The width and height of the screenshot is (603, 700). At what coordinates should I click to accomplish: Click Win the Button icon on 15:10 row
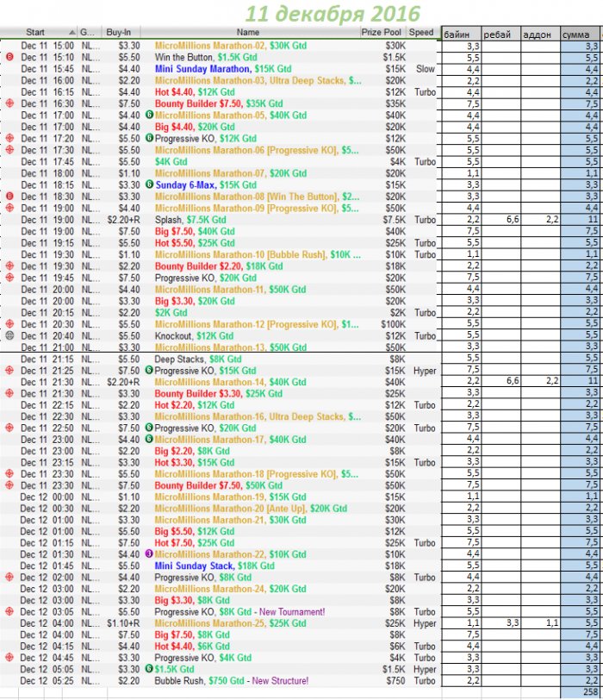coord(9,57)
